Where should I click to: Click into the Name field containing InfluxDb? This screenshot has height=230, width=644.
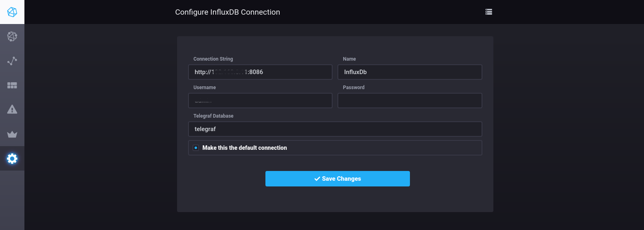click(410, 72)
